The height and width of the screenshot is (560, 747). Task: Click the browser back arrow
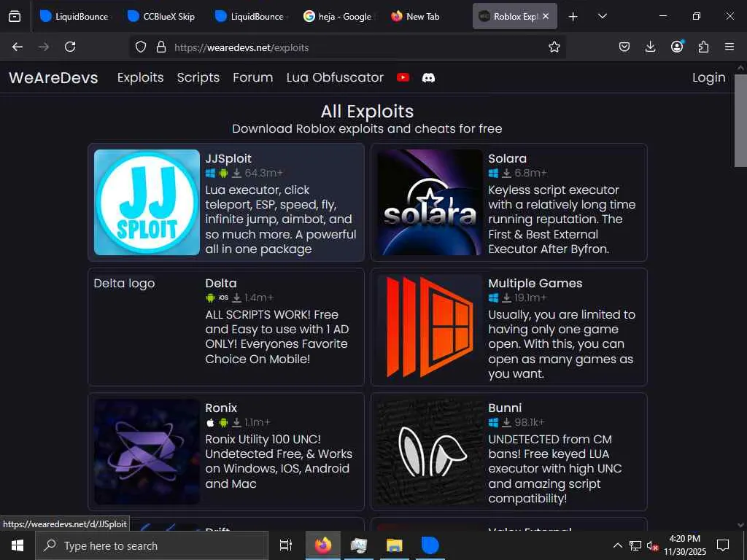click(x=18, y=47)
